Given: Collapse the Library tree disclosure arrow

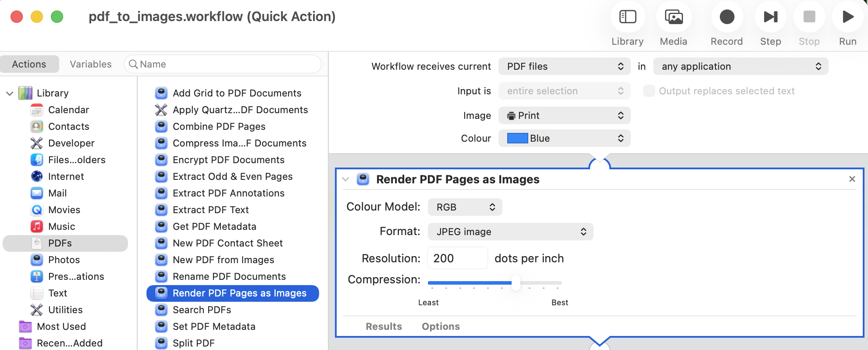Looking at the screenshot, I should click(x=10, y=93).
